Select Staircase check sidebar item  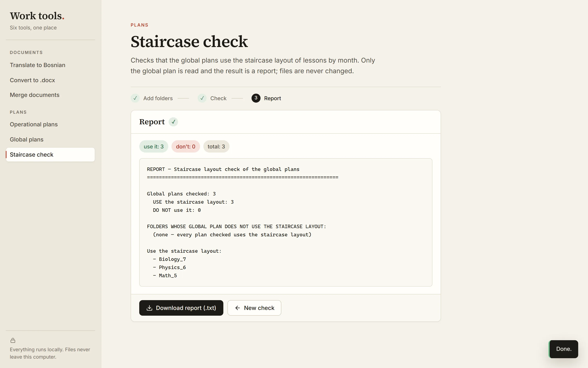50,155
